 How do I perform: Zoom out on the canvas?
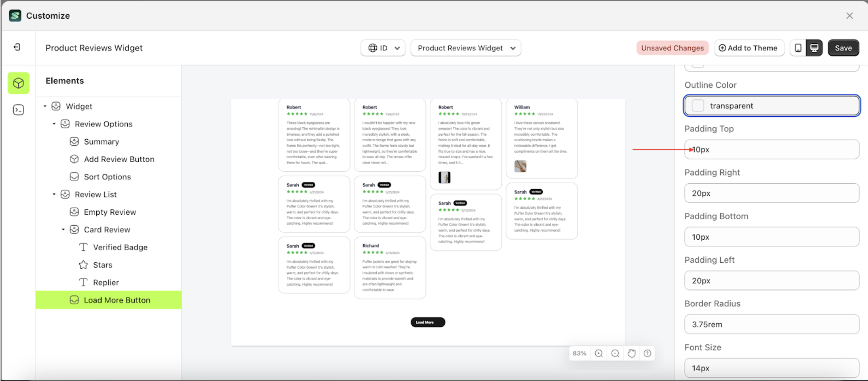615,353
